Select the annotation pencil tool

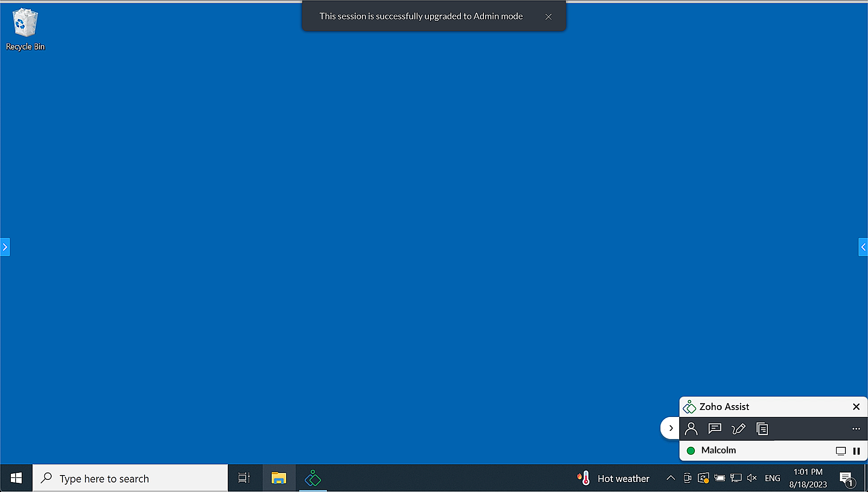738,429
